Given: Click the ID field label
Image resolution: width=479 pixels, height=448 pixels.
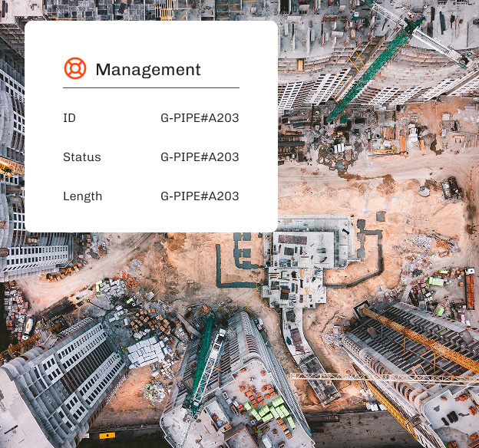Looking at the screenshot, I should pyautogui.click(x=69, y=118).
